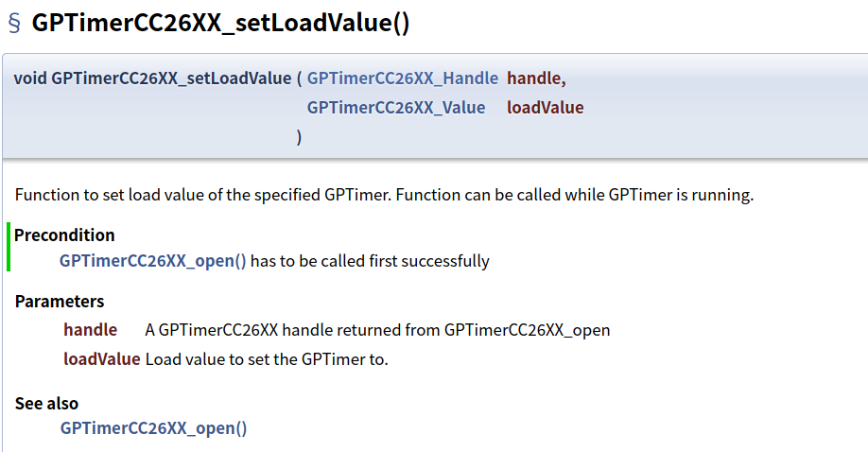Click the green bar beside Precondition

[x=9, y=248]
